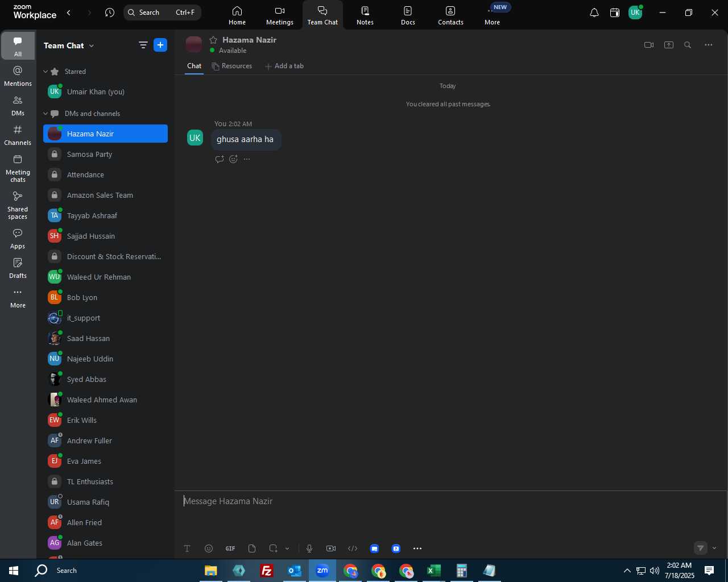This screenshot has width=728, height=582.
Task: Open the UK profile avatar menu
Action: tap(635, 13)
